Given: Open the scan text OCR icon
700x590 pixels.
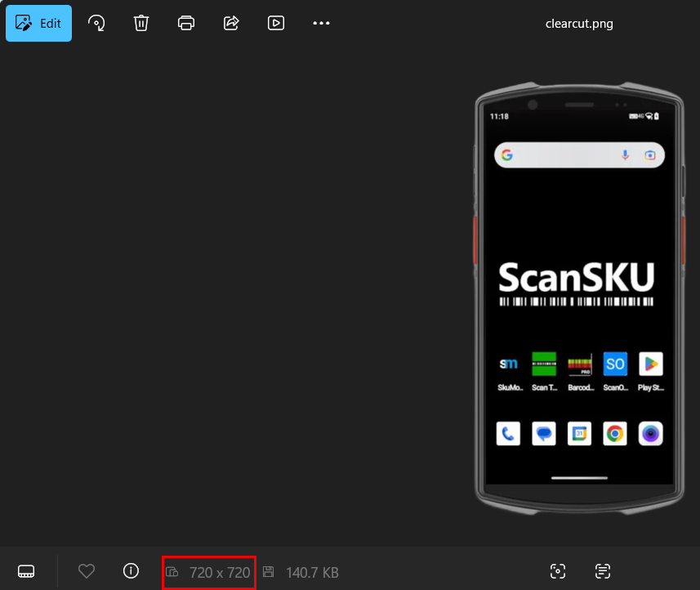Looking at the screenshot, I should [603, 571].
